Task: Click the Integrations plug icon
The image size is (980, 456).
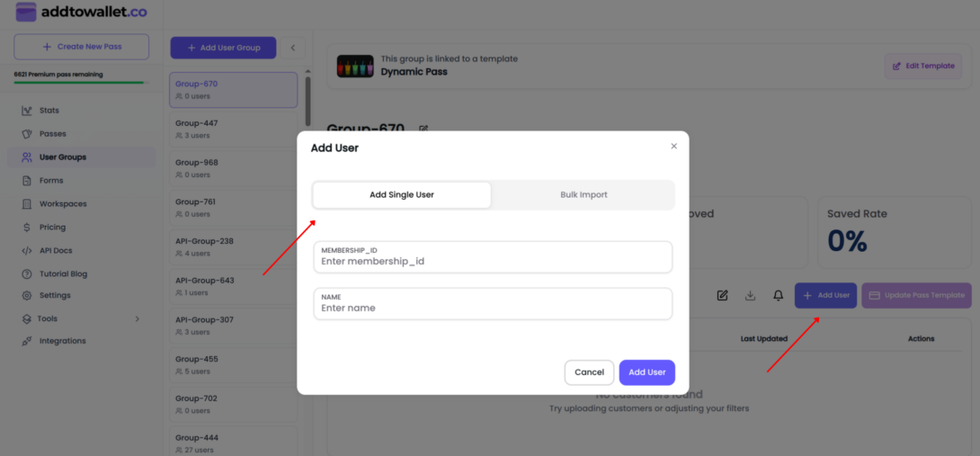Action: click(x=26, y=341)
